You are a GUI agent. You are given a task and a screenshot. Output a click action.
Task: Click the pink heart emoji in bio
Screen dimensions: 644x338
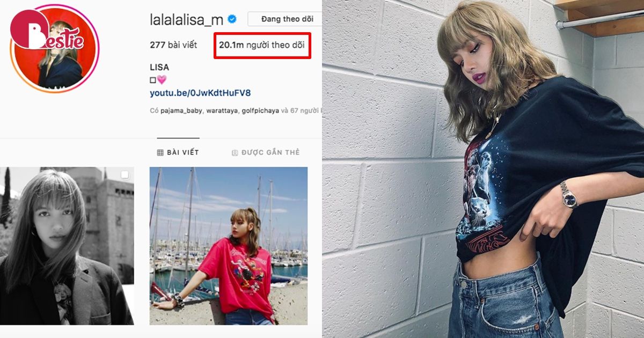(x=162, y=79)
